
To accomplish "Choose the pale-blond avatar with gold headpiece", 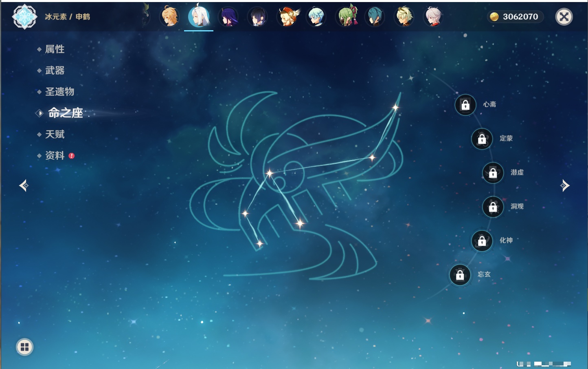I will pos(404,17).
